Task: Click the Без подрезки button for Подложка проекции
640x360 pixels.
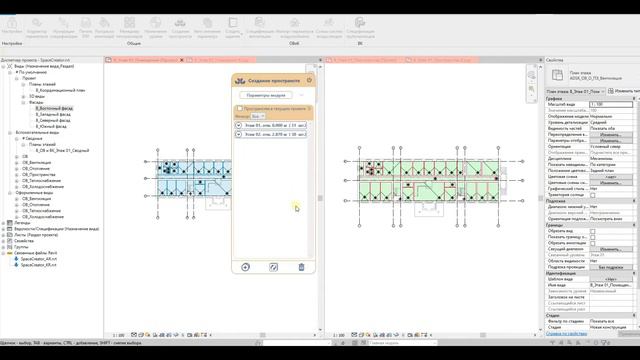Action: [611, 267]
